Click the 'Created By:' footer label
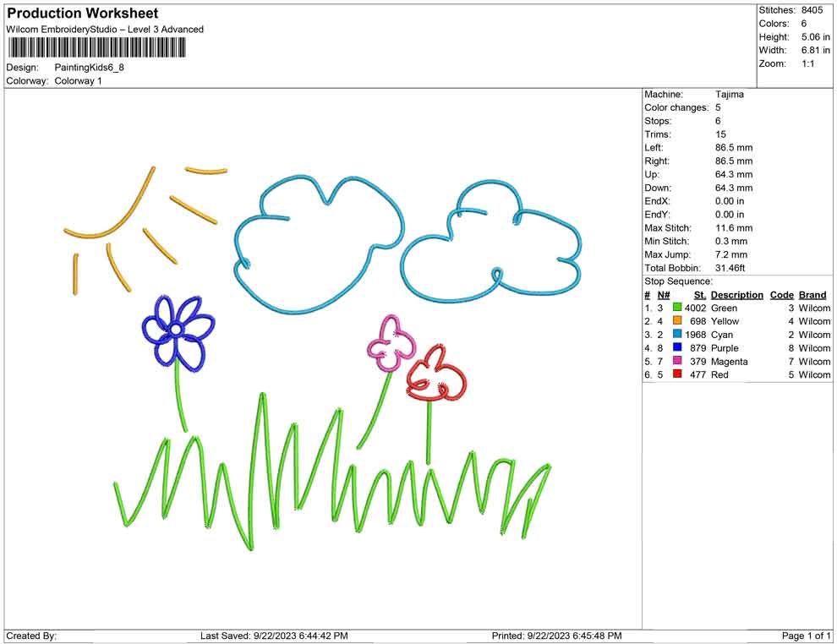Screen dimensions: 837x644 [x=31, y=636]
